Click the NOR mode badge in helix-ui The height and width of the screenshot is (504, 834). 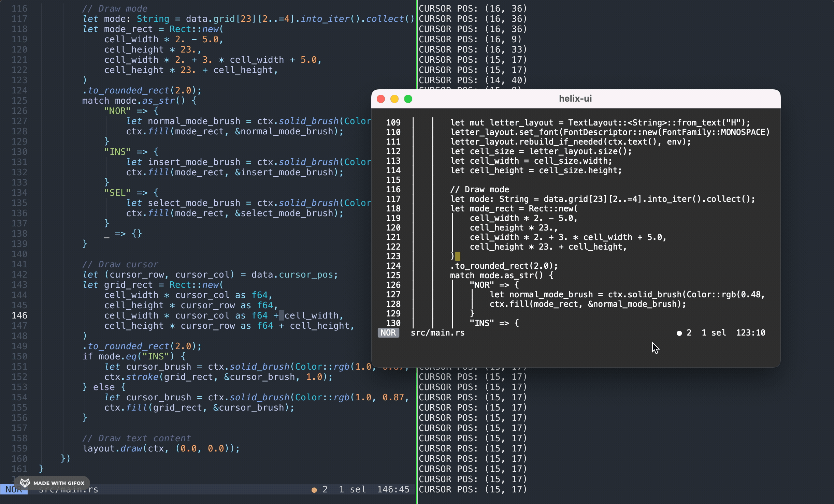point(388,333)
